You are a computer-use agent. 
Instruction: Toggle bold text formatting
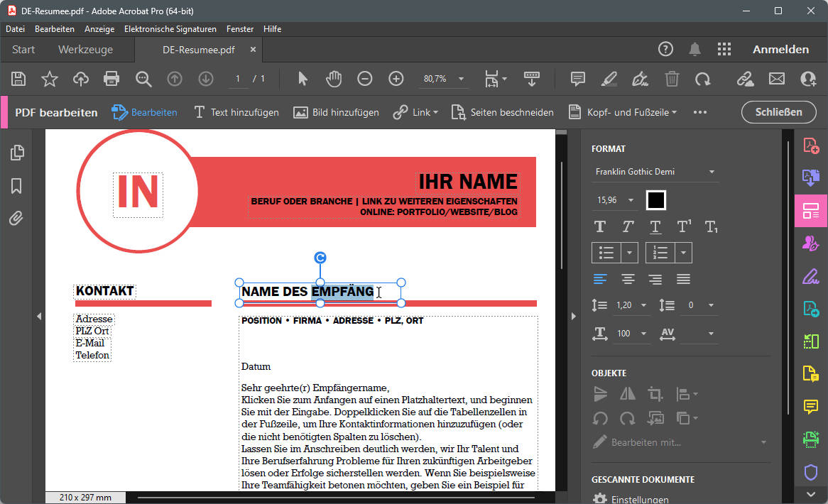point(600,226)
